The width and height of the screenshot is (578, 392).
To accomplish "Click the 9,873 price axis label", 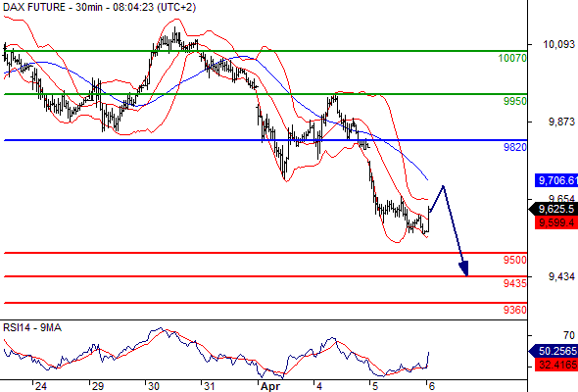I will click(x=561, y=122).
